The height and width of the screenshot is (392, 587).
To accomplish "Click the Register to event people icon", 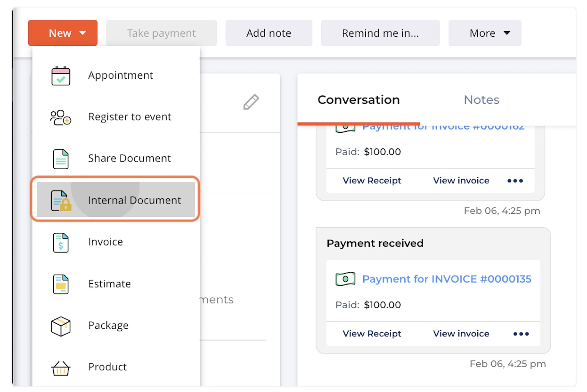I will point(61,116).
